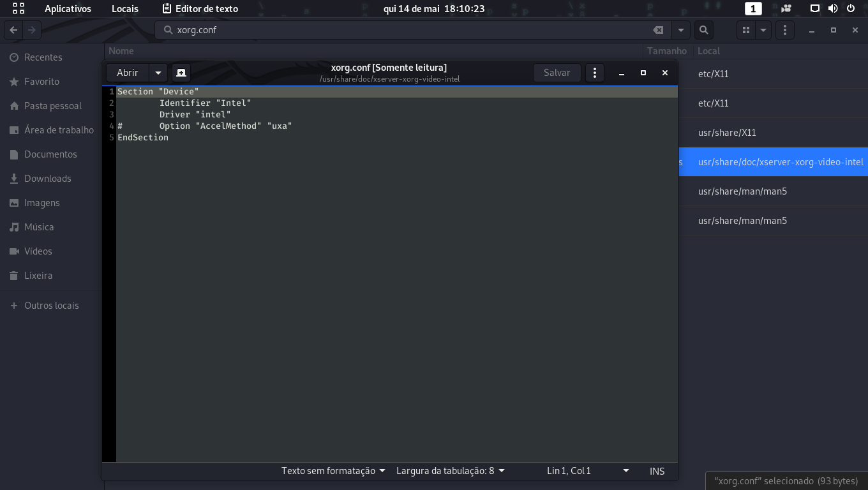Click the Abrir button
The width and height of the screenshot is (868, 490).
coord(128,73)
